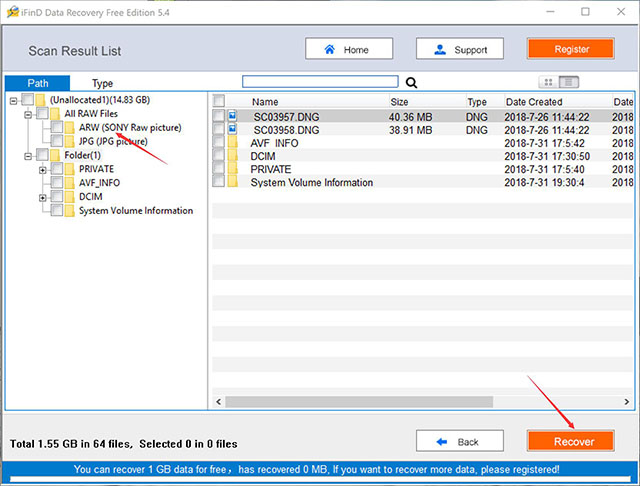
Task: Click System Volume Information folder icon in list
Action: [233, 182]
